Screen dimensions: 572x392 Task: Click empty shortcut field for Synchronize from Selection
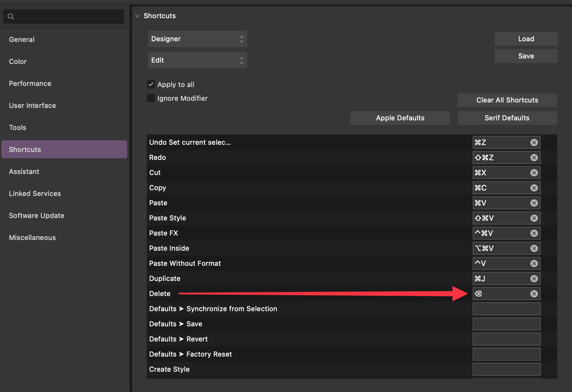coord(506,309)
